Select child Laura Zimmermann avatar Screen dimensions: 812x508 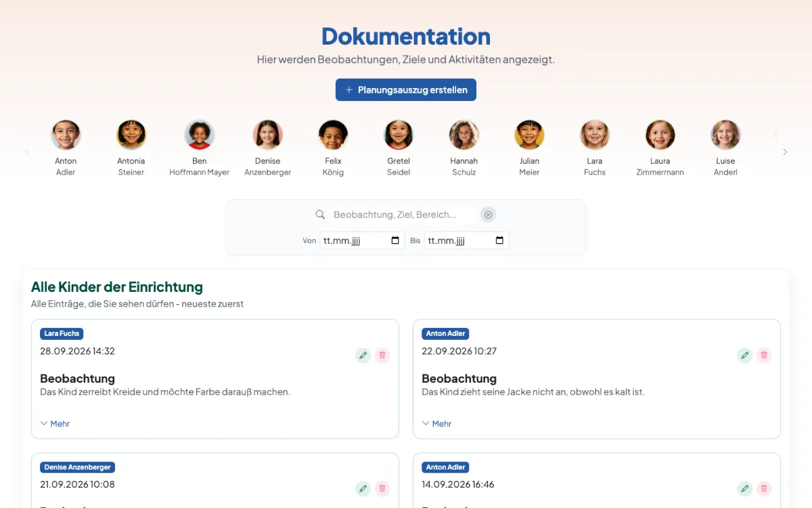pos(660,135)
